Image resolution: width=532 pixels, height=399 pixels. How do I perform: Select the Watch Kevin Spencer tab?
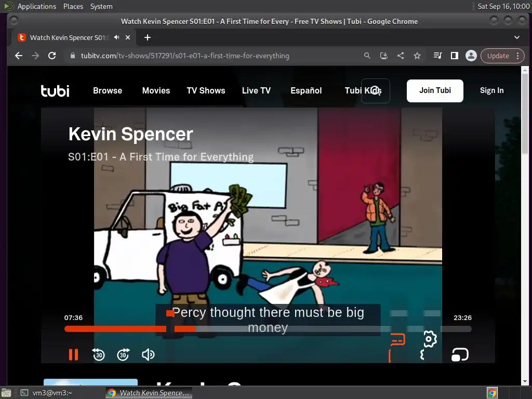click(74, 37)
